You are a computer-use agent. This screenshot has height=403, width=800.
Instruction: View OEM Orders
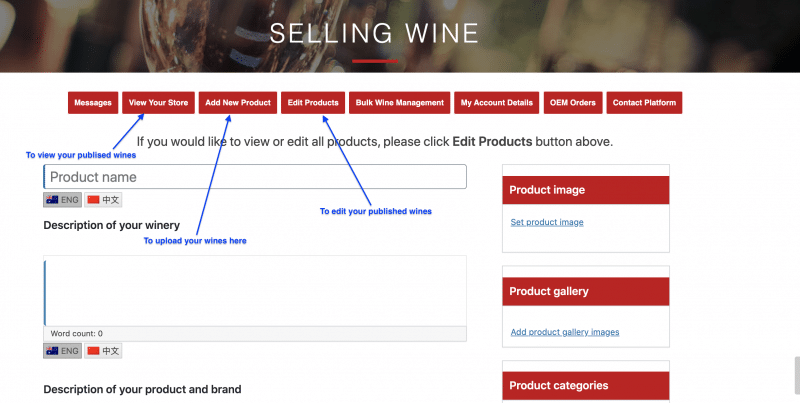coord(572,103)
